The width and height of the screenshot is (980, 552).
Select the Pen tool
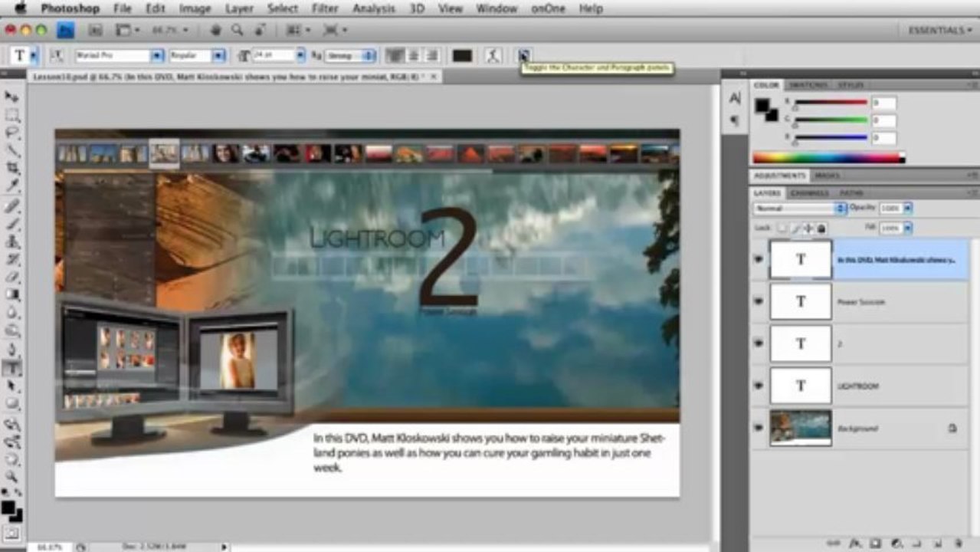click(x=12, y=350)
